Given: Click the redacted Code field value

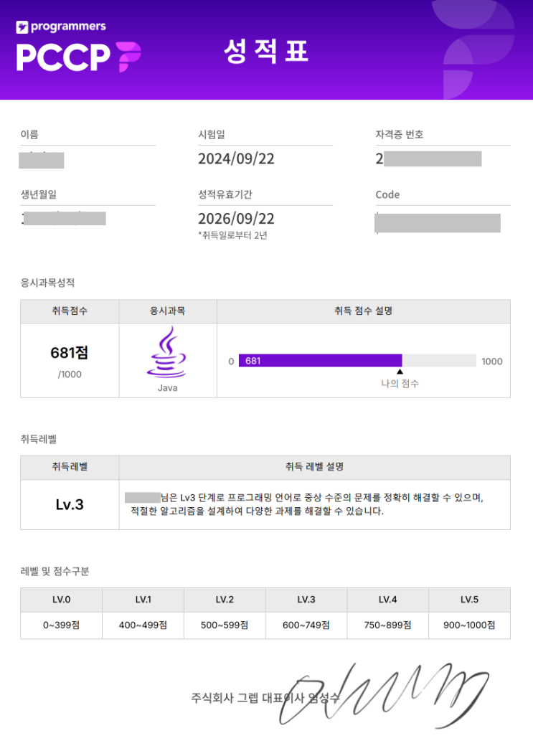Looking at the screenshot, I should [x=438, y=223].
